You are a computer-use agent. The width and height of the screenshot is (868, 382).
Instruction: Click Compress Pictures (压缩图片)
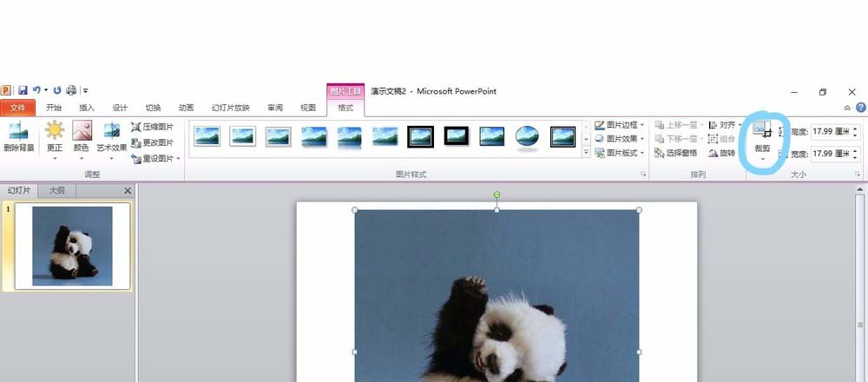point(153,127)
